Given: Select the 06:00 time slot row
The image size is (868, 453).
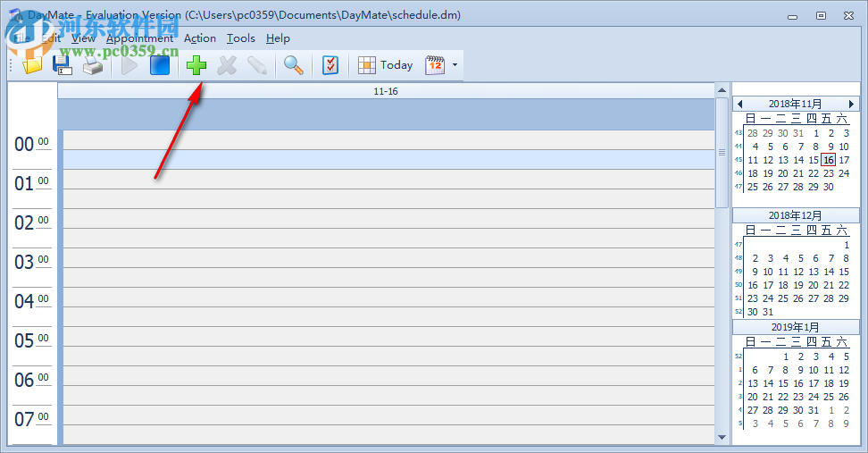Looking at the screenshot, I should click(x=388, y=376).
